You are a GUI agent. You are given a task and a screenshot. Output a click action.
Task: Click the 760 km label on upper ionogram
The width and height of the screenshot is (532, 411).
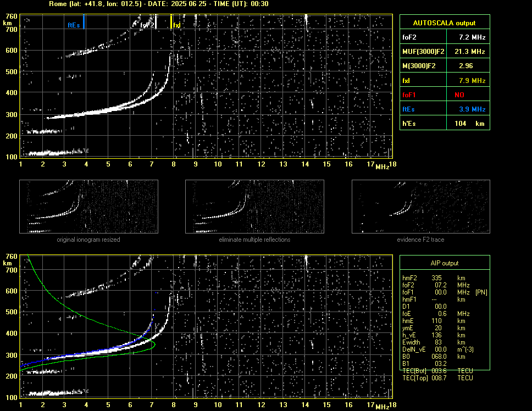click(11, 16)
